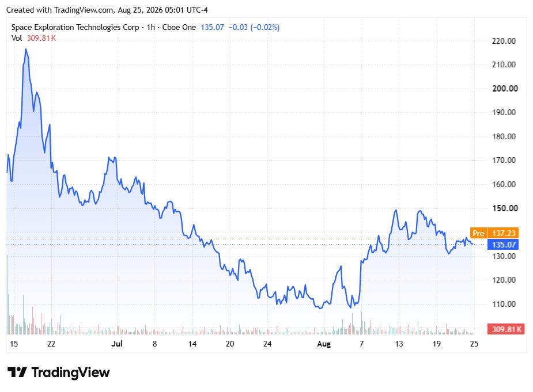Click the 15 date label on time axis
This screenshot has width=533, height=392.
[x=14, y=344]
